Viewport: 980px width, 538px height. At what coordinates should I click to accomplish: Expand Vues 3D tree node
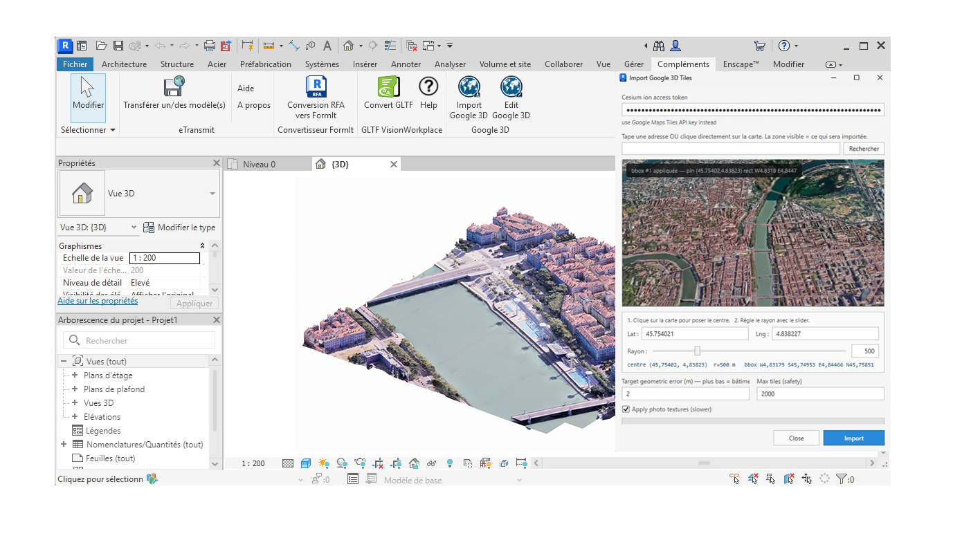75,403
